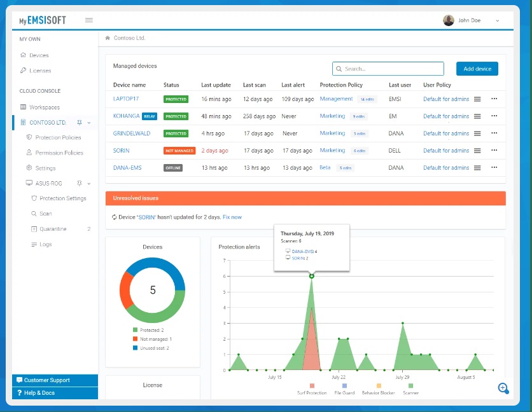Click the Unused seat legend swatch

136,348
